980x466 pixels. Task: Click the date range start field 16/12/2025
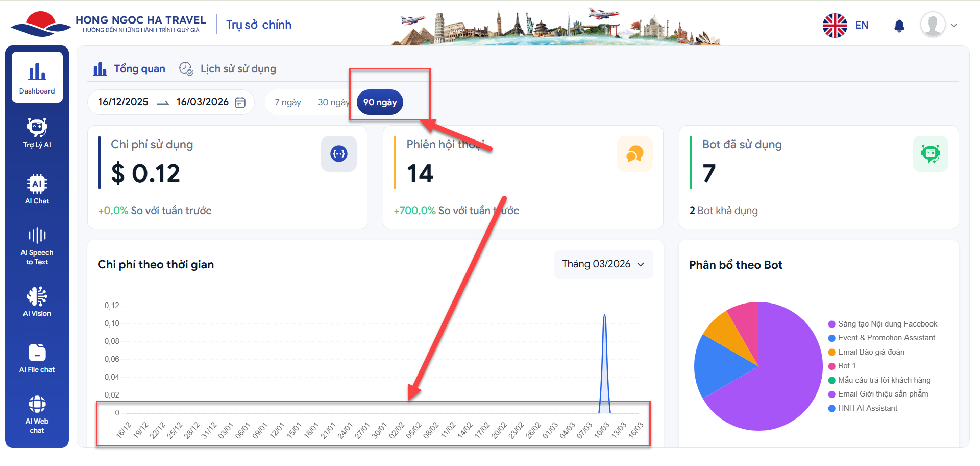(123, 102)
